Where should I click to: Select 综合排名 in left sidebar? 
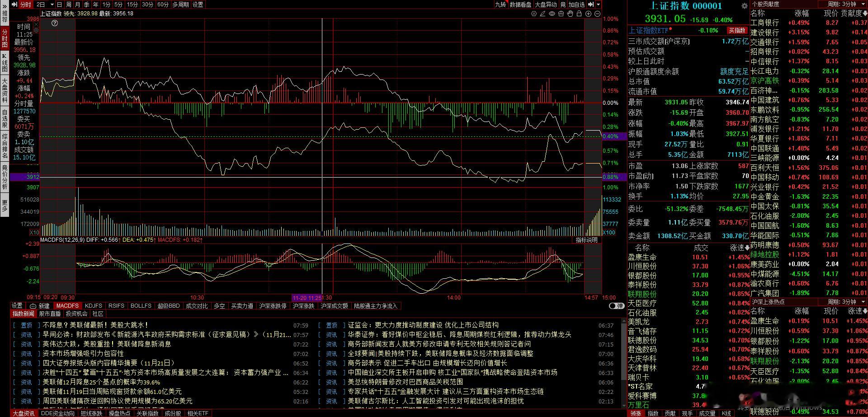(x=5, y=146)
